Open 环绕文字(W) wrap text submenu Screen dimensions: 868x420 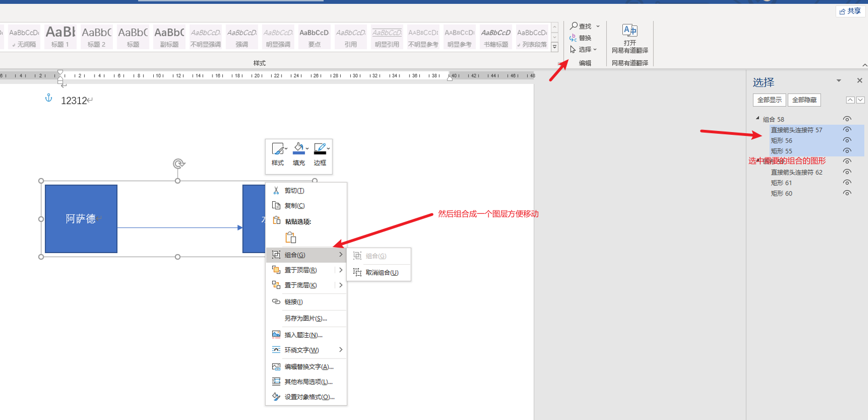[x=306, y=350]
